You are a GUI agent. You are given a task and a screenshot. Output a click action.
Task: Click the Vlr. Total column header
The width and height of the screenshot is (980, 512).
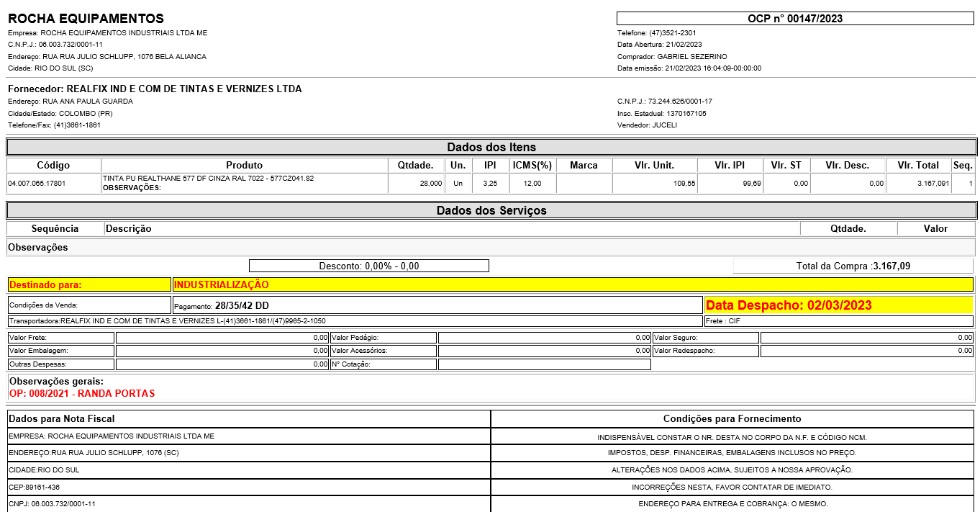point(917,165)
